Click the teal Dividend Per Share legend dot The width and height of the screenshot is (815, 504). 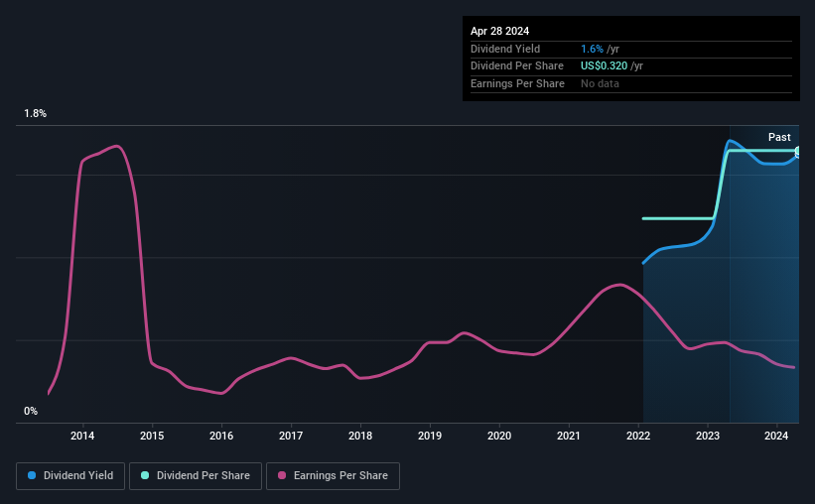pos(145,475)
